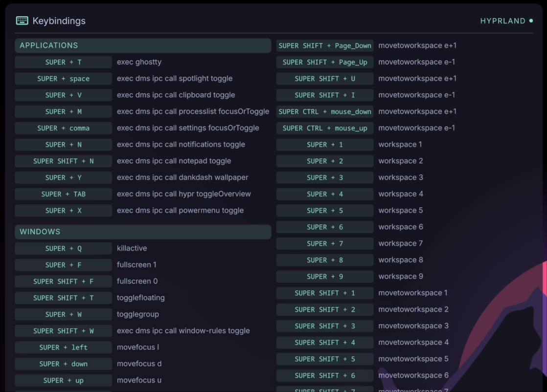
Task: Select the SUPER + T key chip
Action: [x=64, y=62]
